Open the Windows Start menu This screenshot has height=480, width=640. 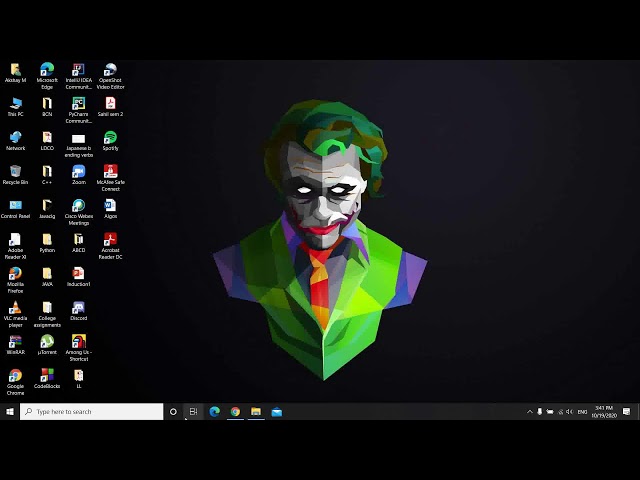[10, 411]
